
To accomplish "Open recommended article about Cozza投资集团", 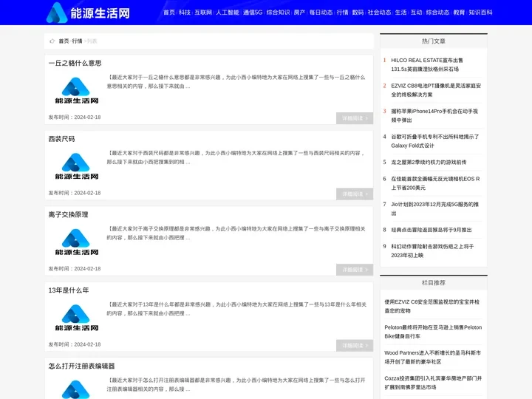I will coord(433,383).
